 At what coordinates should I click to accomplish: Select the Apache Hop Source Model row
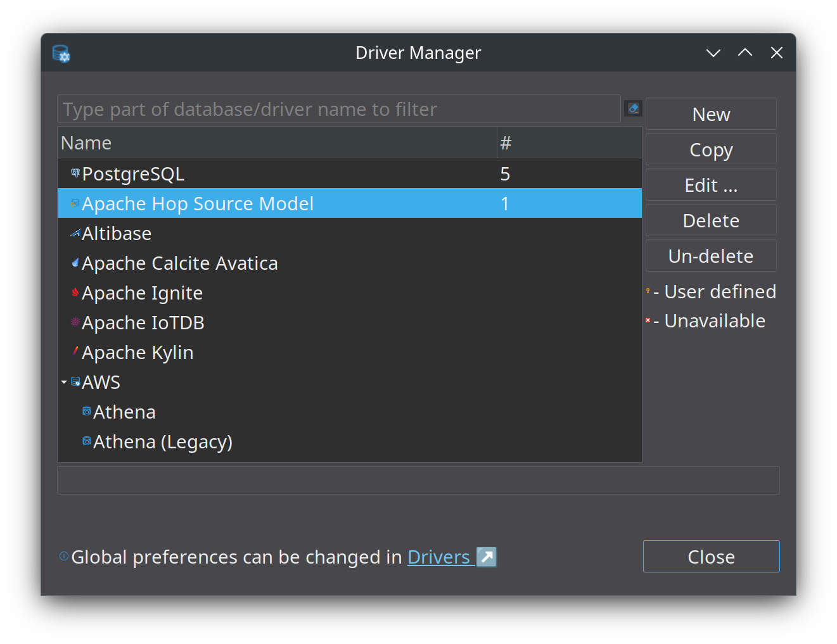[350, 203]
